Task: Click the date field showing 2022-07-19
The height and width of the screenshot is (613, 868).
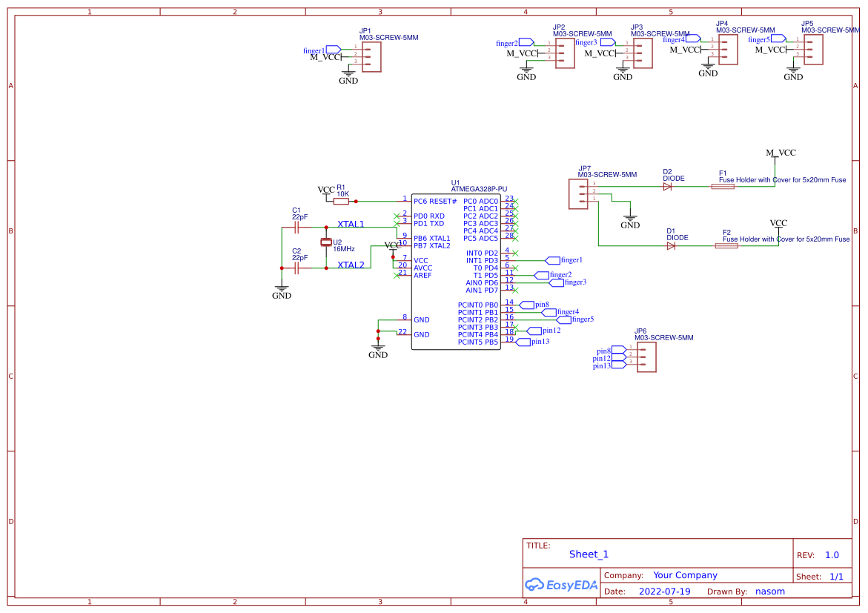Action: (663, 591)
